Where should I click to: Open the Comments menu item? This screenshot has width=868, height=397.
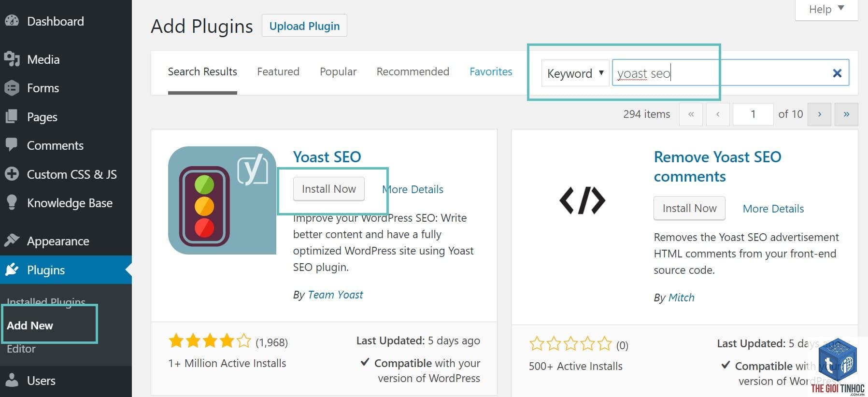66,145
